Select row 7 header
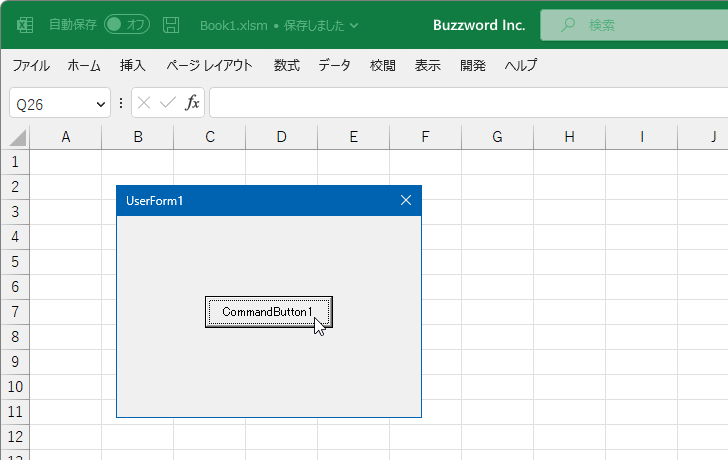 point(15,312)
